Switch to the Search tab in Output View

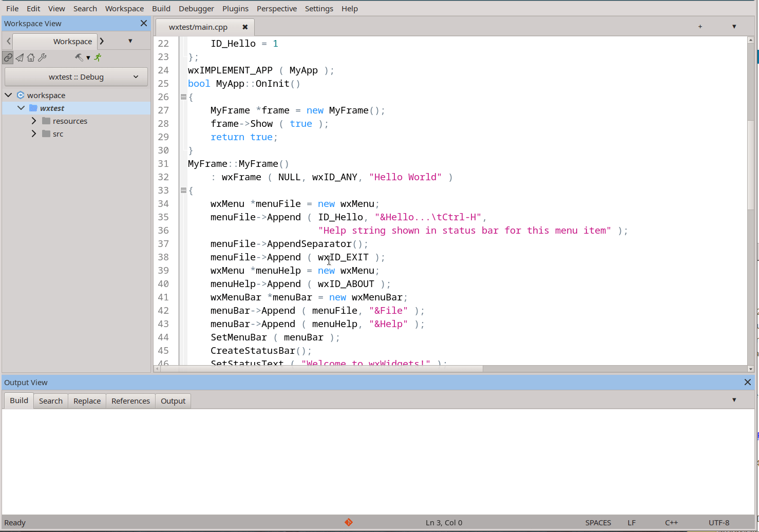click(50, 401)
